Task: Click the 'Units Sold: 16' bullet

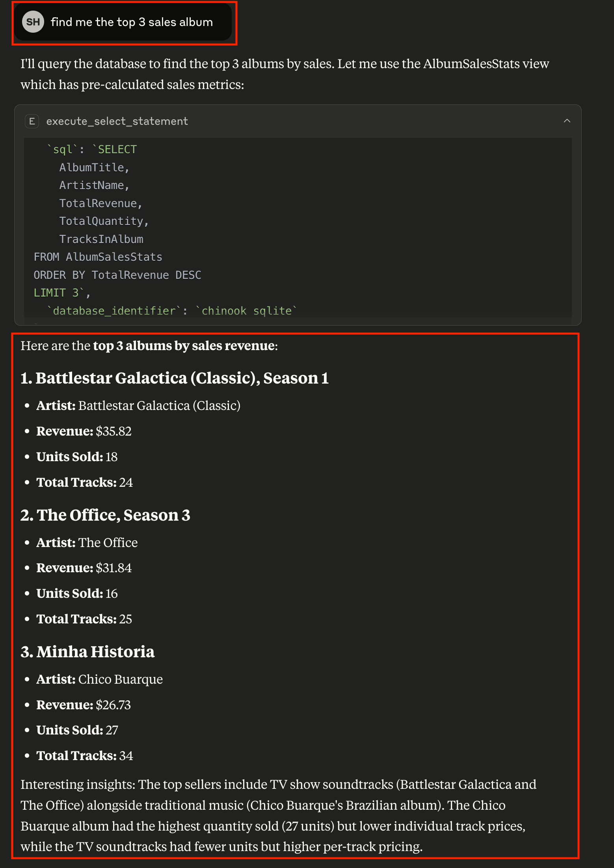Action: [x=77, y=594]
